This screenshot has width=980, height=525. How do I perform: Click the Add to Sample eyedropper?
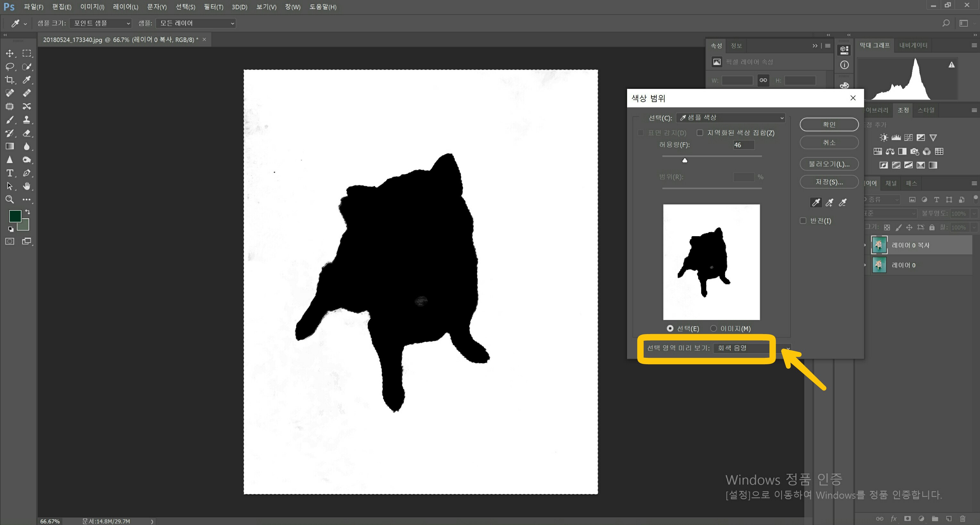[829, 202]
